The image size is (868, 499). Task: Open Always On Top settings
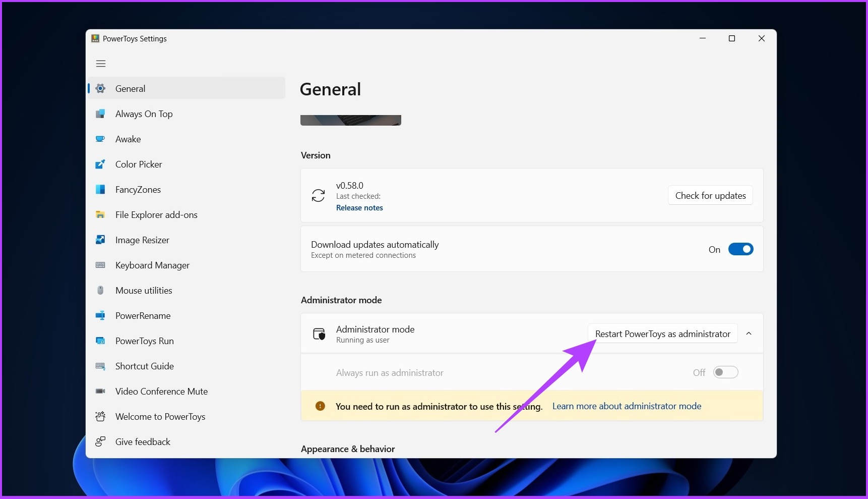[x=187, y=114]
